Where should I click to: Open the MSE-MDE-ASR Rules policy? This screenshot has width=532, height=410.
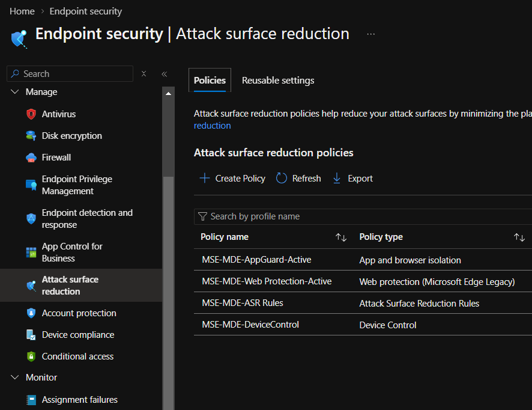click(x=243, y=303)
